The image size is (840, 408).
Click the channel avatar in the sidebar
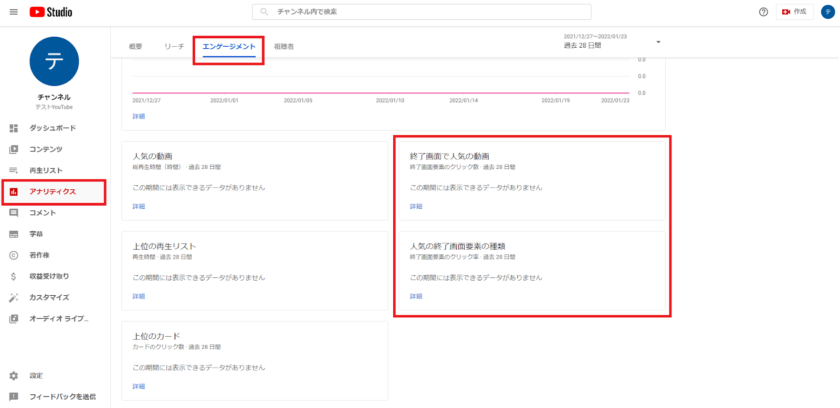pos(54,62)
